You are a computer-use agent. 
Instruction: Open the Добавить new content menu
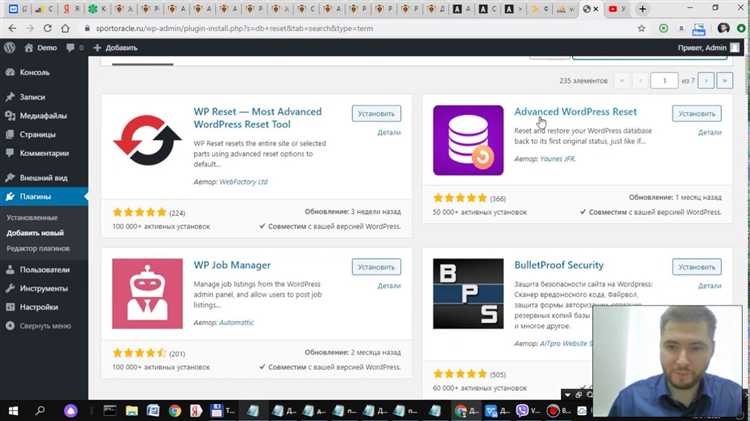tap(115, 48)
